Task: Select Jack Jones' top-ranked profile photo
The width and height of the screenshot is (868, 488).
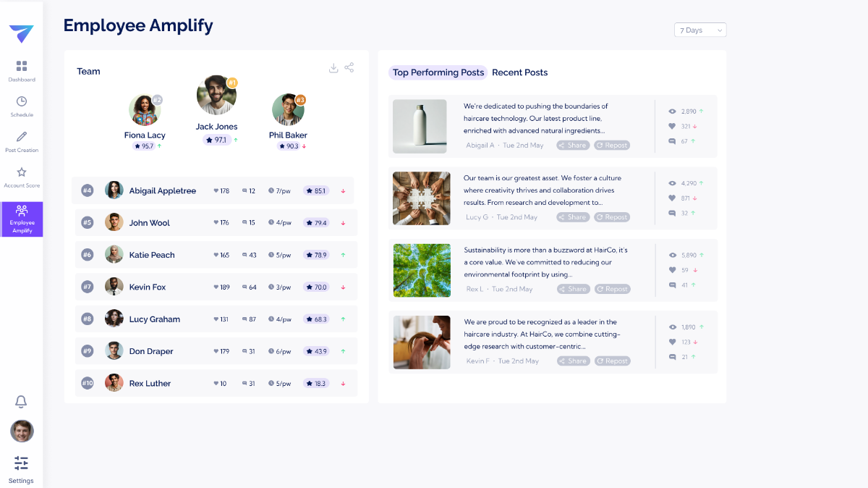Action: click(216, 95)
